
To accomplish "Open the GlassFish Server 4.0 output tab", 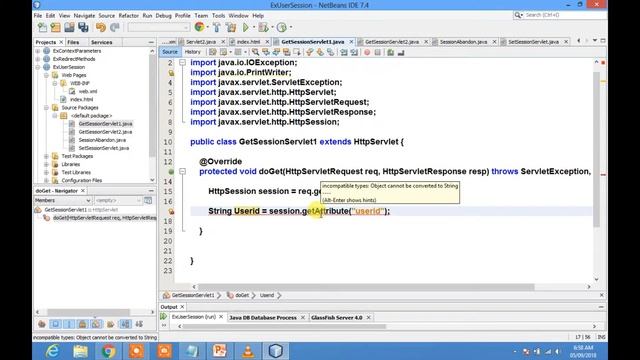I will [337, 317].
